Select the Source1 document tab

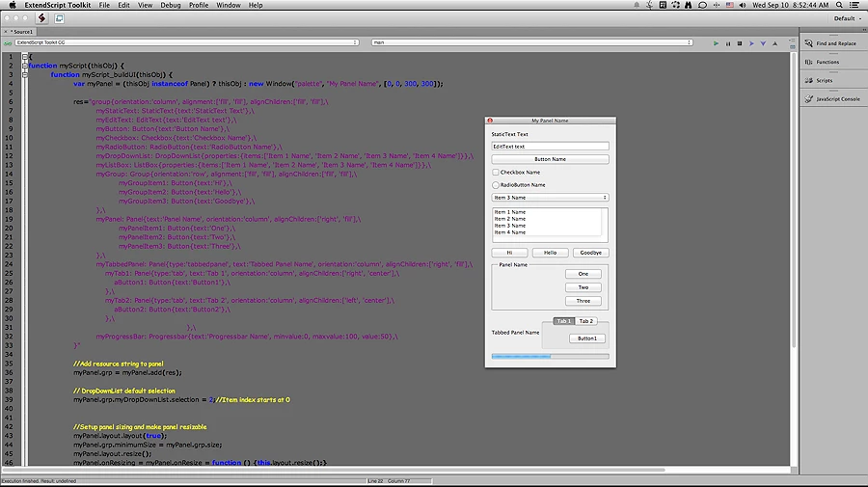pyautogui.click(x=22, y=32)
